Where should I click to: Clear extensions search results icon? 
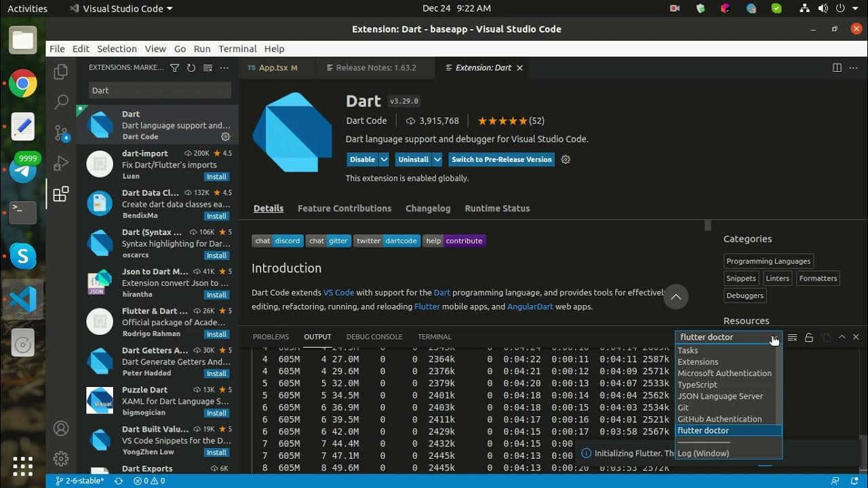(208, 68)
